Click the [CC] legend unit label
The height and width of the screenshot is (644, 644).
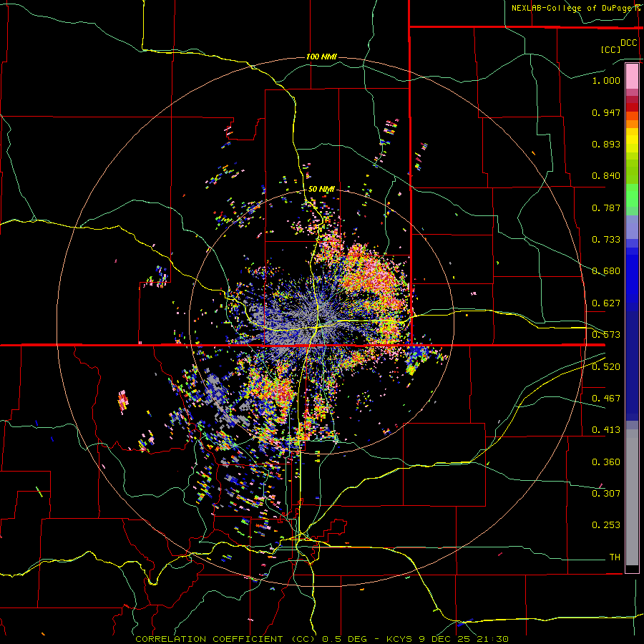tap(610, 49)
